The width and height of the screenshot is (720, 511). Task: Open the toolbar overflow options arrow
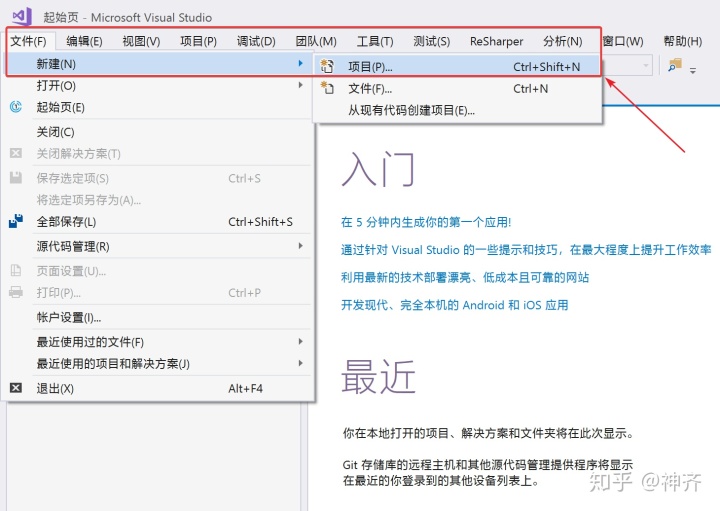[x=693, y=70]
